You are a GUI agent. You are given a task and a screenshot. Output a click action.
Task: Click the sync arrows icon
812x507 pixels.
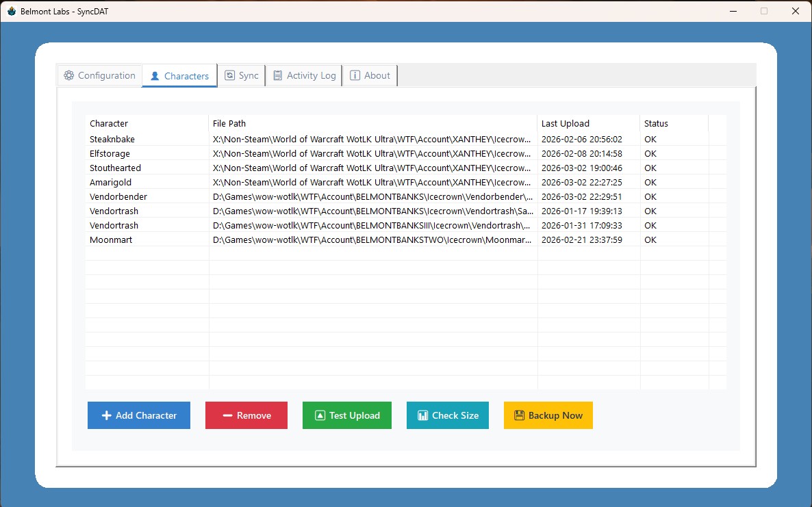230,76
